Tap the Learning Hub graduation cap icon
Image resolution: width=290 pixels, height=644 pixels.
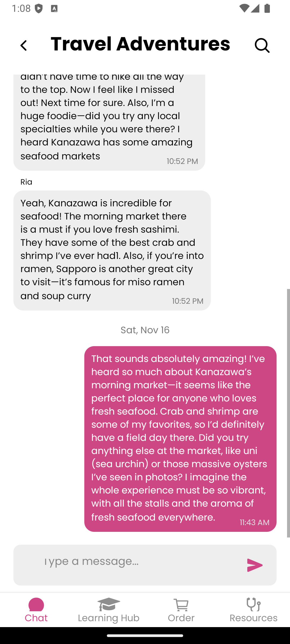109,604
